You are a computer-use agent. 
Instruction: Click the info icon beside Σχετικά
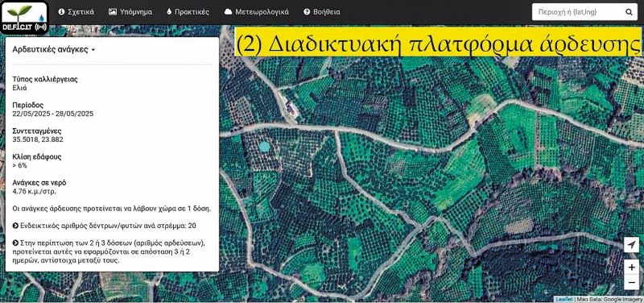tap(62, 12)
